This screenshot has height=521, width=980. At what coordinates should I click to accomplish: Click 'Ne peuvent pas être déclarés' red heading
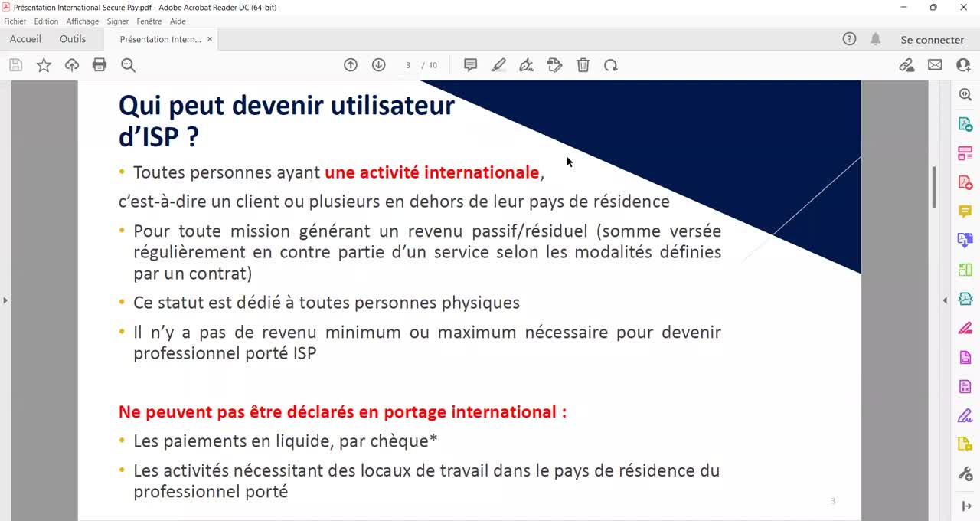tap(342, 412)
